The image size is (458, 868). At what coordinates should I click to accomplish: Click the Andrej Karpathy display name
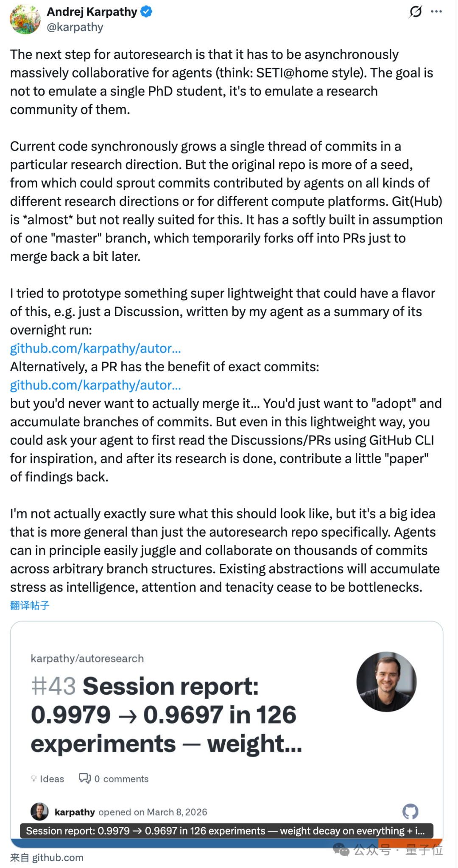[x=92, y=12]
